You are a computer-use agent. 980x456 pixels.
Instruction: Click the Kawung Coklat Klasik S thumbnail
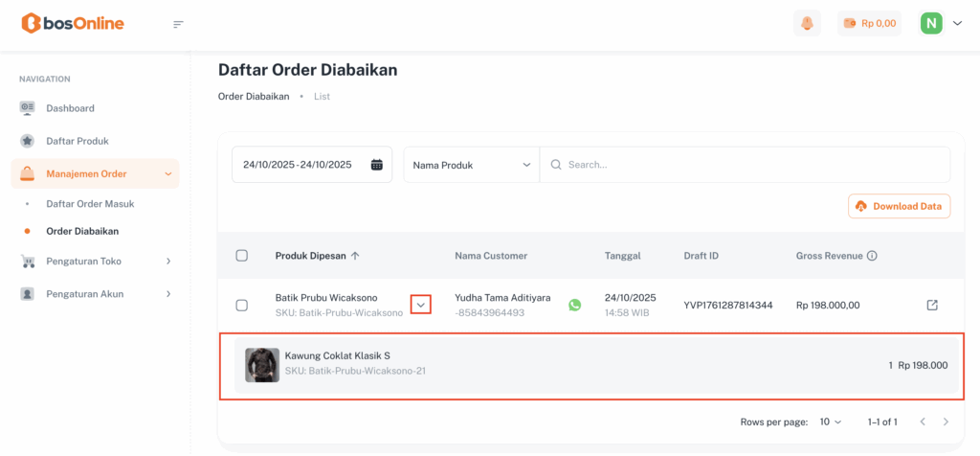pyautogui.click(x=262, y=365)
